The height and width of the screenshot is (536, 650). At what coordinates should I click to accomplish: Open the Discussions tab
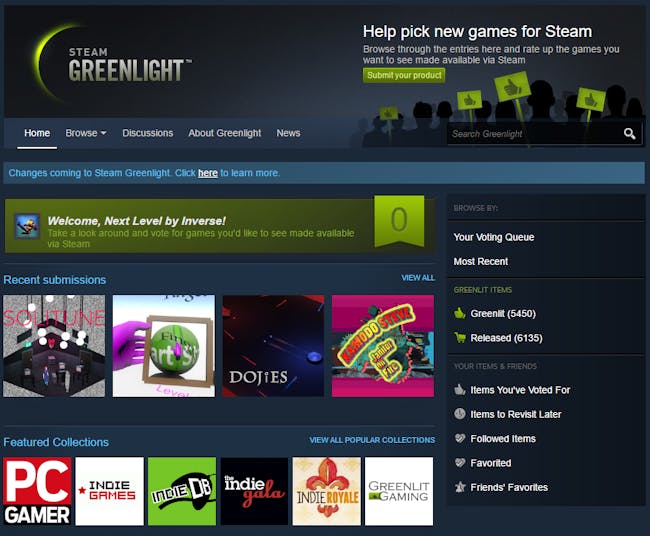tap(148, 133)
